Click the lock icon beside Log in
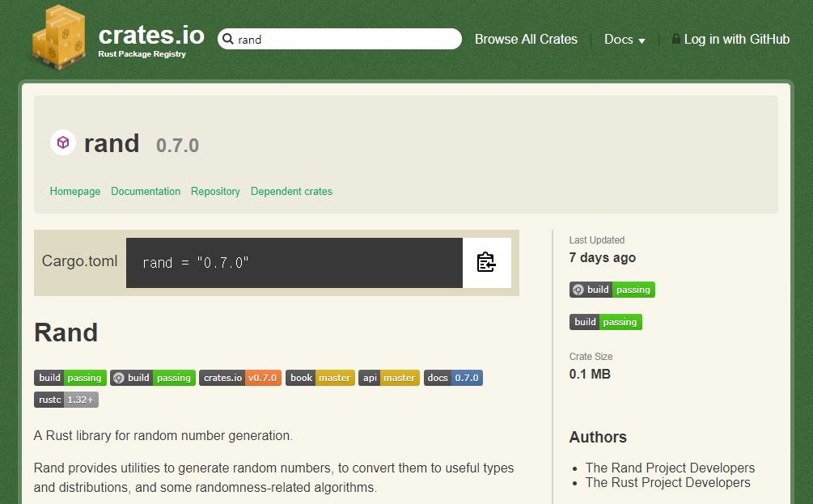 pos(676,39)
